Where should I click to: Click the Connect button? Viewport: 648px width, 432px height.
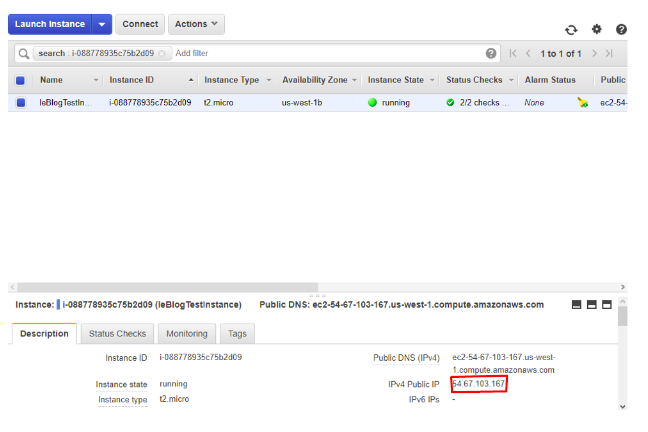(x=140, y=24)
